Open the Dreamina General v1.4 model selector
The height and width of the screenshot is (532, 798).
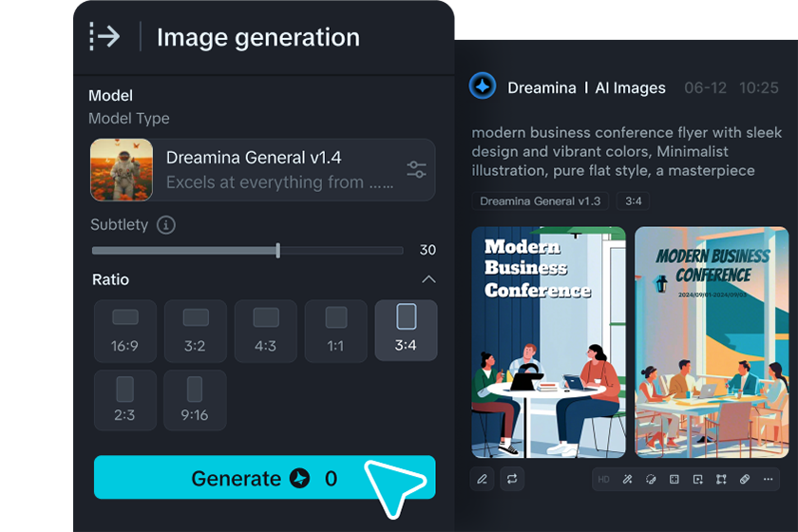pyautogui.click(x=262, y=169)
